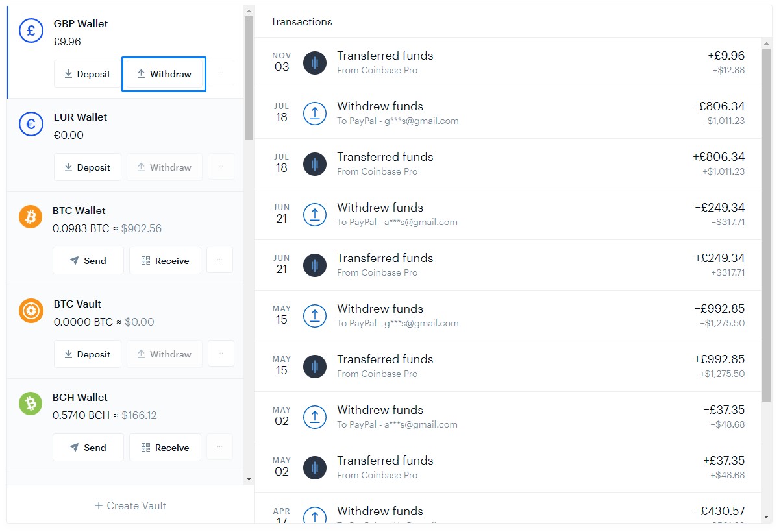
Task: Click the greyed-out EUR Wallet Withdraw button
Action: (164, 167)
